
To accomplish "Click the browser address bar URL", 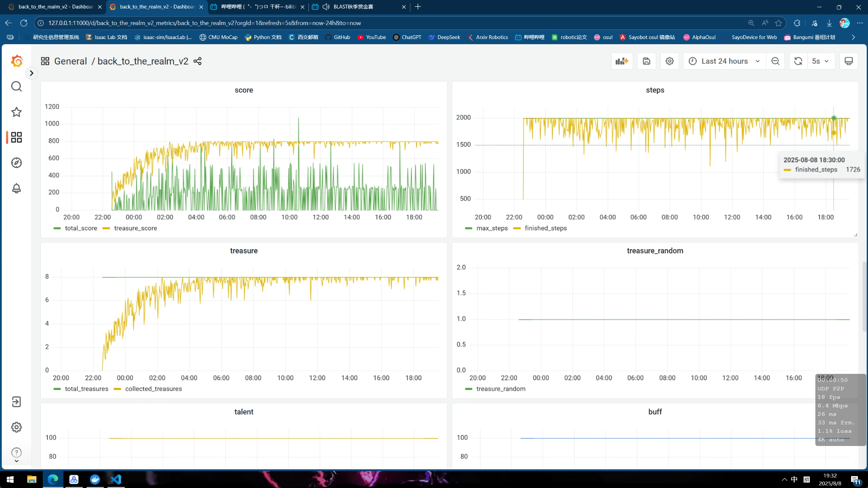I will coord(204,23).
